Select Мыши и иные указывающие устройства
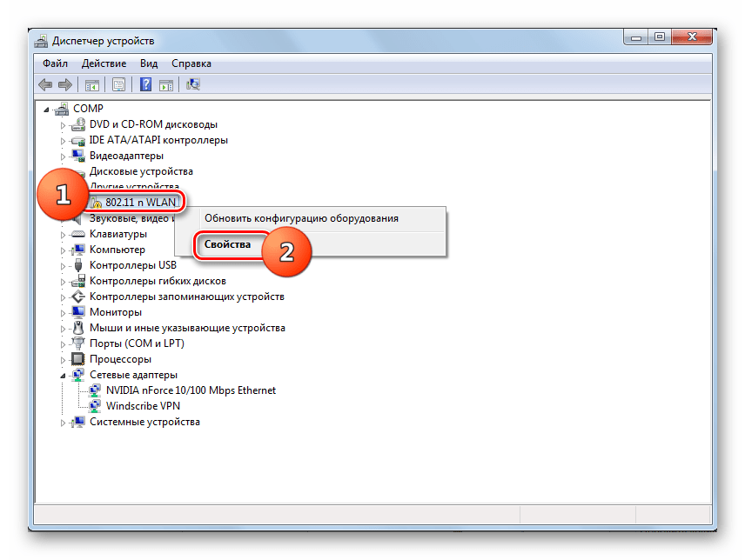 [187, 328]
